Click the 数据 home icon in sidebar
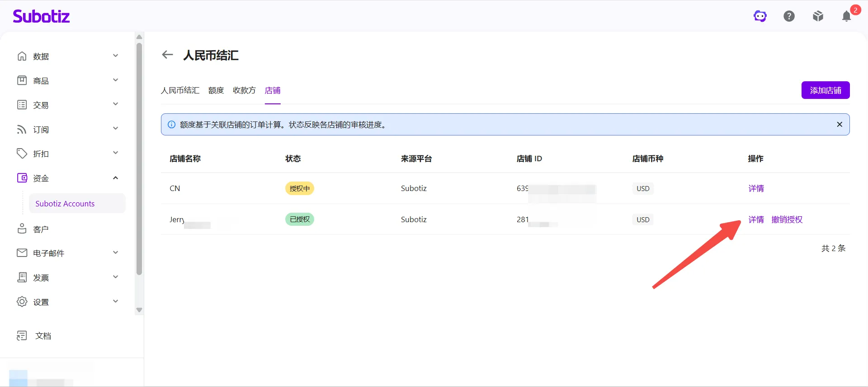 coord(22,56)
